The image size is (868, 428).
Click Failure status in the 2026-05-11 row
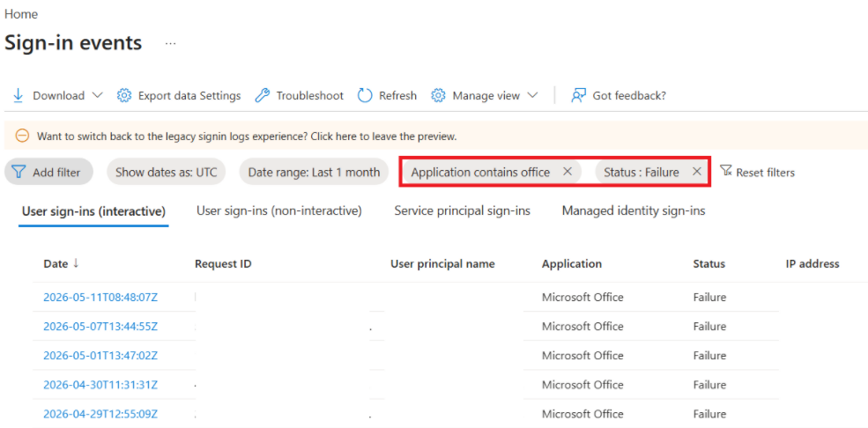pos(709,298)
